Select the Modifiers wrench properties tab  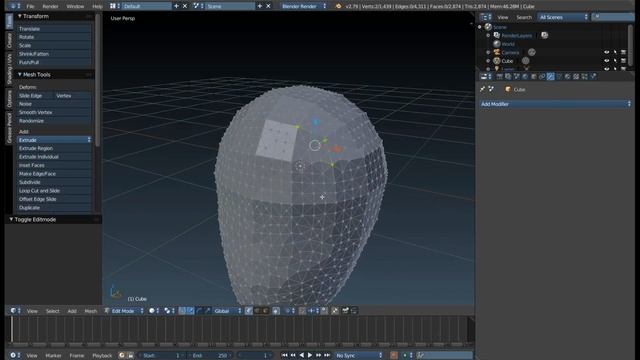pyautogui.click(x=551, y=76)
